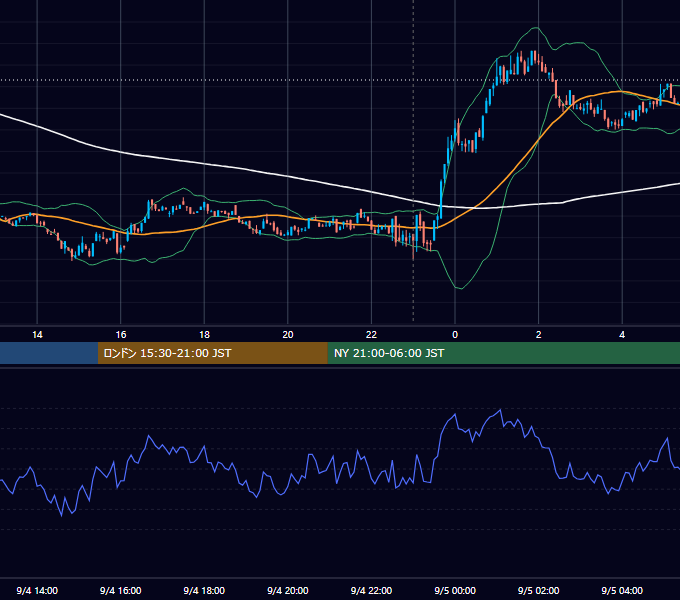Click the 9/4 16:00 time label

click(121, 590)
